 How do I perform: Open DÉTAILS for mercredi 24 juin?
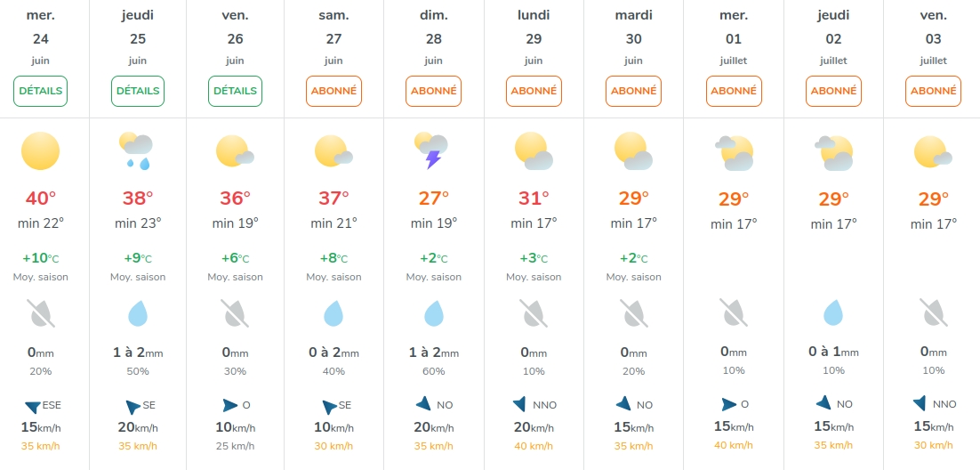(x=41, y=91)
